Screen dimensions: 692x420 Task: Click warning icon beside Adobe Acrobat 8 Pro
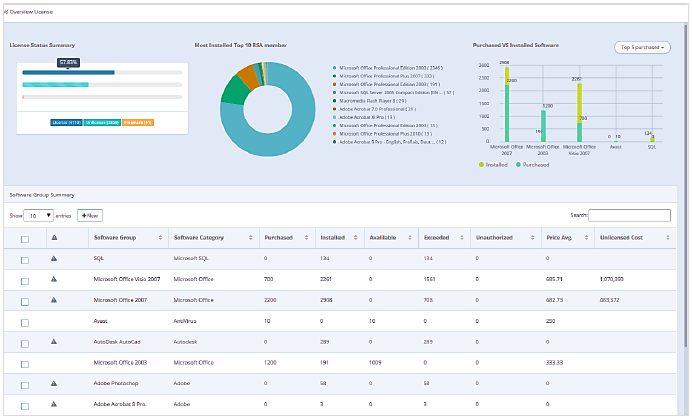(54, 404)
